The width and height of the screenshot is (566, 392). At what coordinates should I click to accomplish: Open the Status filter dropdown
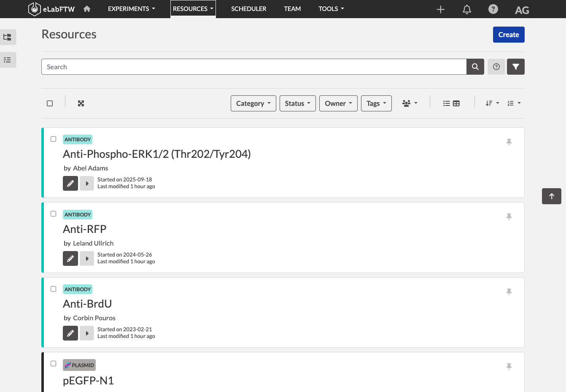(x=298, y=103)
